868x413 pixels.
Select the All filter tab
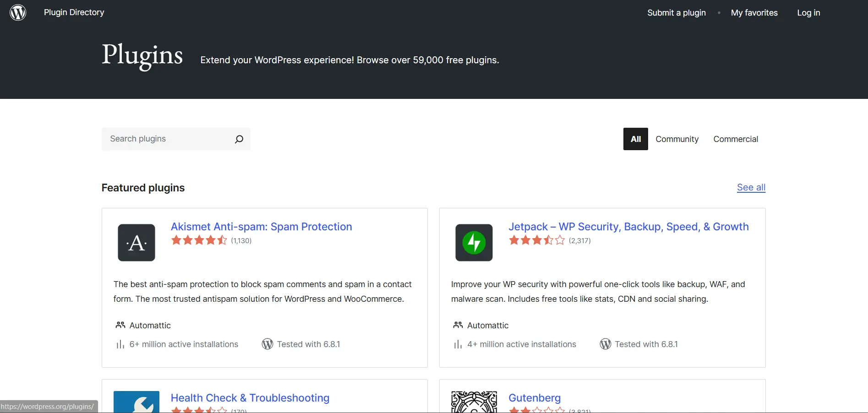[x=636, y=139]
